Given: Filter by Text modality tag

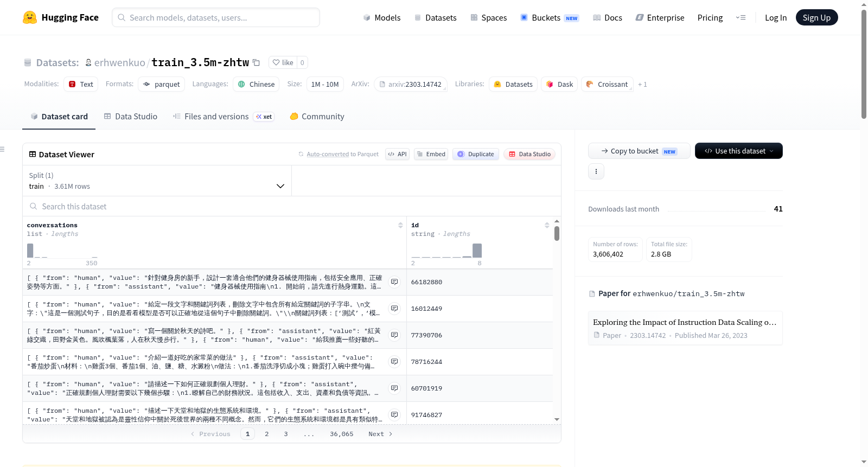Looking at the screenshot, I should 81,84.
